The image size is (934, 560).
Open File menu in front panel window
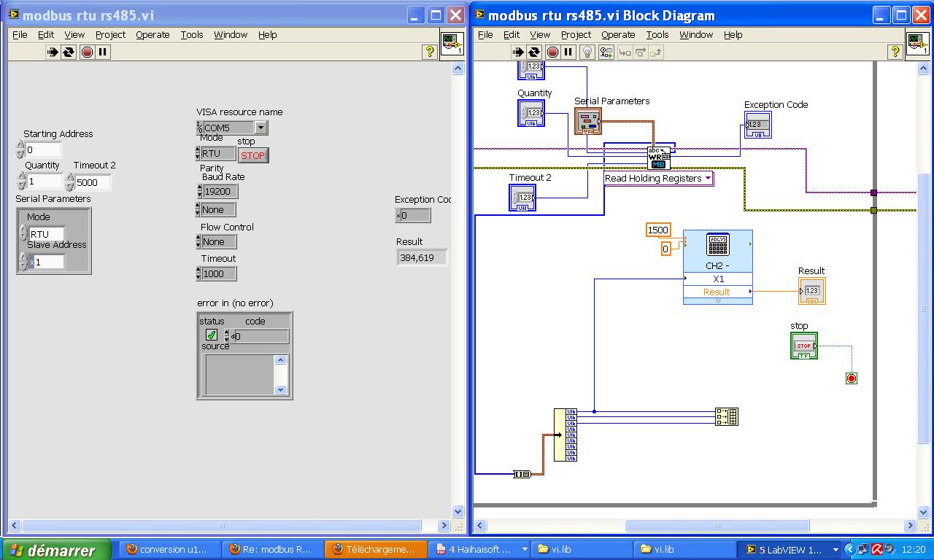(20, 34)
